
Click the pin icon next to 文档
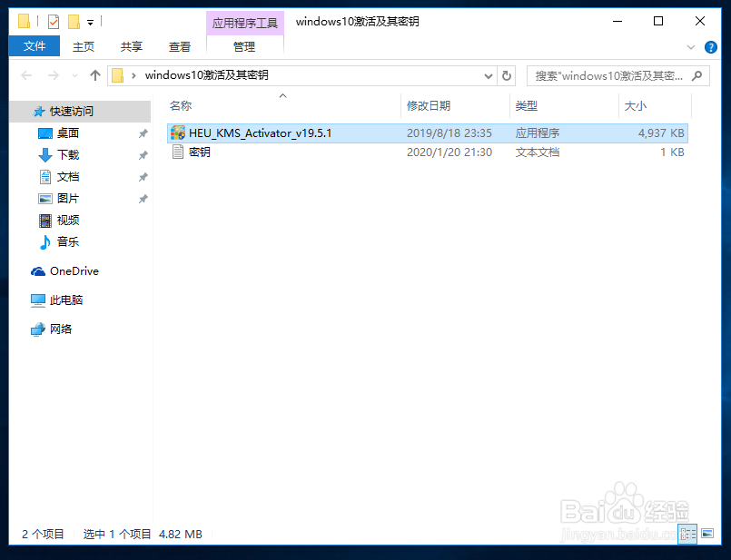coord(143,177)
